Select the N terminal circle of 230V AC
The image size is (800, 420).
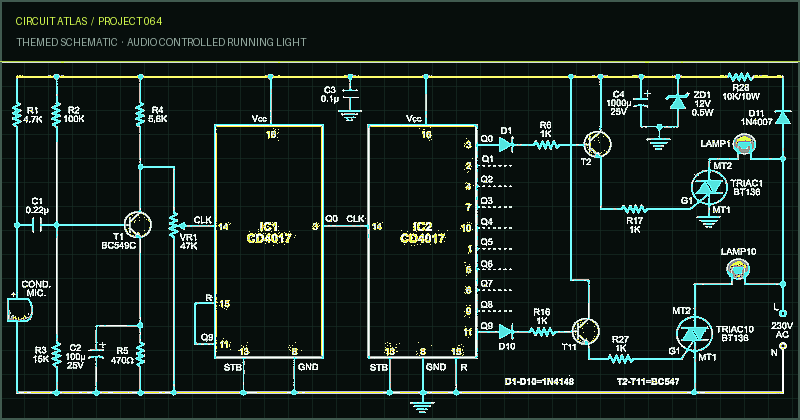click(x=782, y=346)
